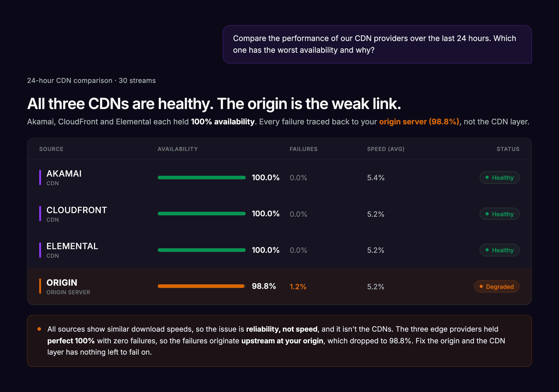Click the orange bullet in the summary note
Screen dimensions: 559x392
[x=39, y=329]
